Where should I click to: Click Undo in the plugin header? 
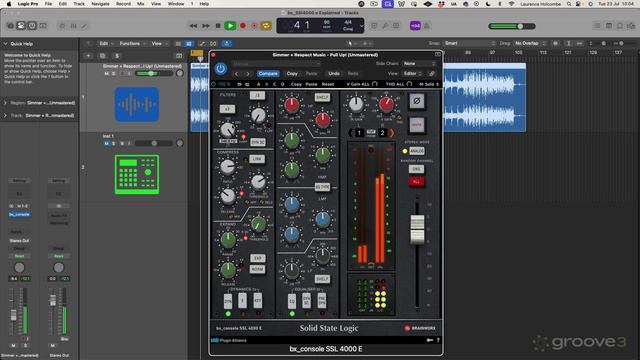pos(334,73)
